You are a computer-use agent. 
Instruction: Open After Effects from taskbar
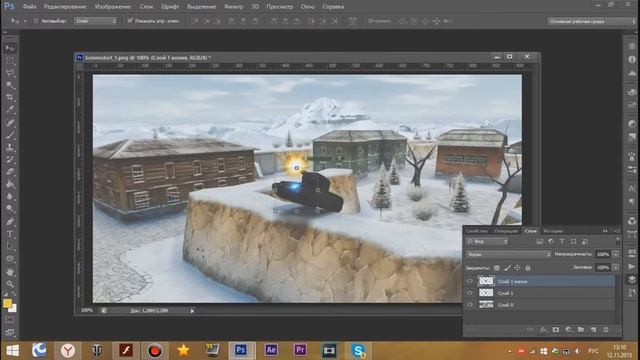click(x=271, y=350)
